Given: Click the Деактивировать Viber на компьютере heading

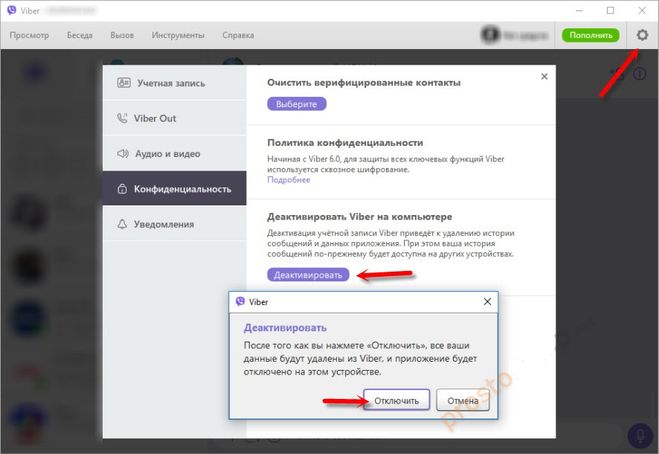Looking at the screenshot, I should [x=360, y=216].
